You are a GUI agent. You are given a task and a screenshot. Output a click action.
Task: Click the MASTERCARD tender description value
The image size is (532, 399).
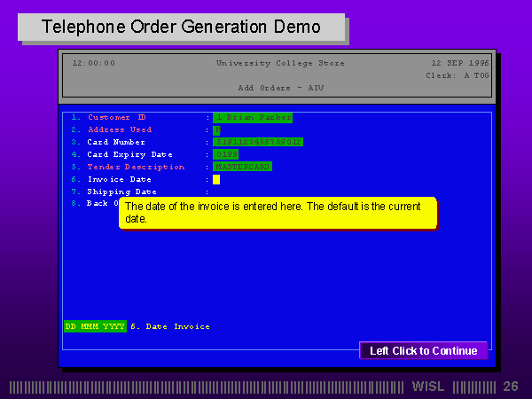[242, 167]
